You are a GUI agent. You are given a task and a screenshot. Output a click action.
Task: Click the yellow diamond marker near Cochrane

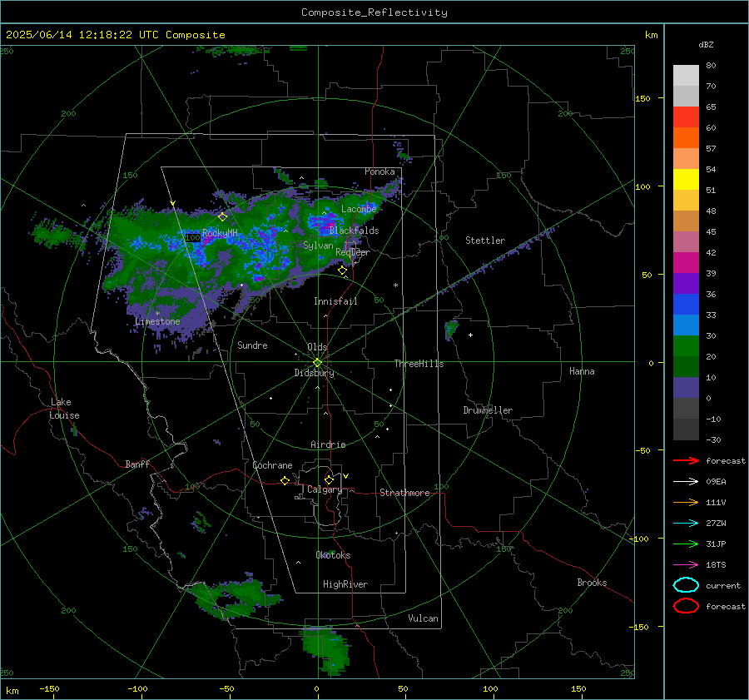[x=285, y=480]
